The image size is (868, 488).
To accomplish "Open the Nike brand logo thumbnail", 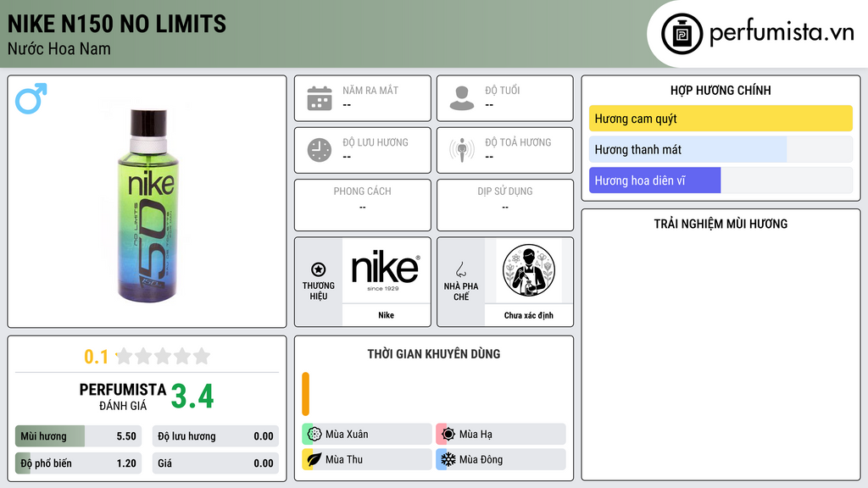I will click(386, 270).
